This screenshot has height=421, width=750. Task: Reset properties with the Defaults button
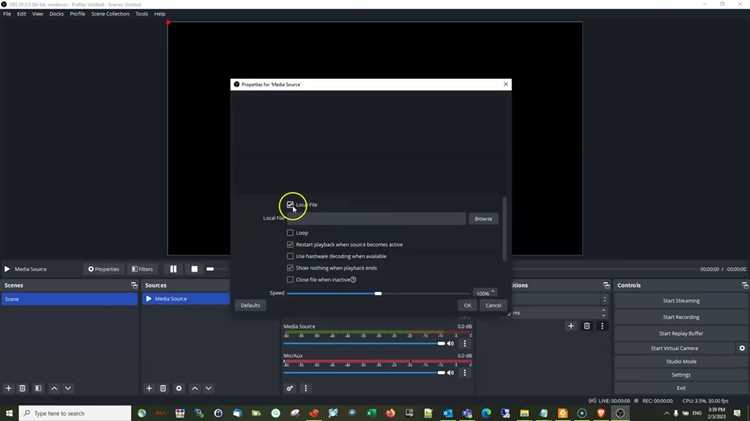pyautogui.click(x=250, y=305)
